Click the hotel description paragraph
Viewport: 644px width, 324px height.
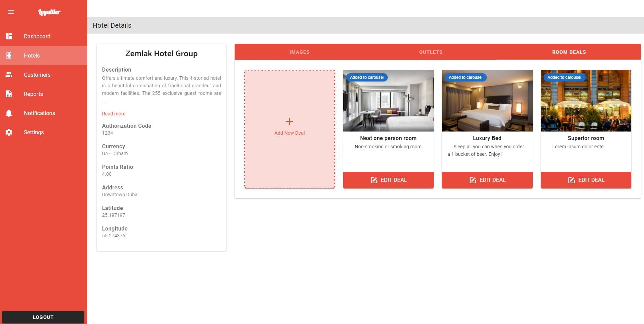click(x=161, y=89)
